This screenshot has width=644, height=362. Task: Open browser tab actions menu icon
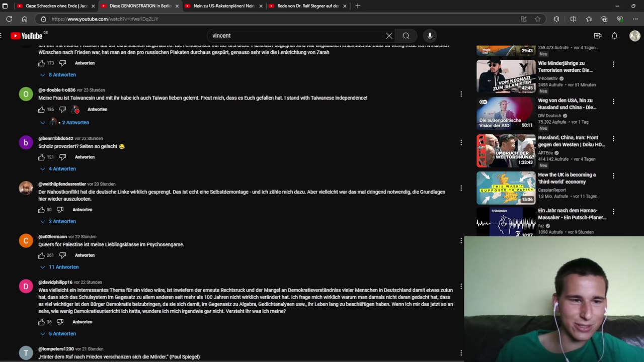coord(5,6)
